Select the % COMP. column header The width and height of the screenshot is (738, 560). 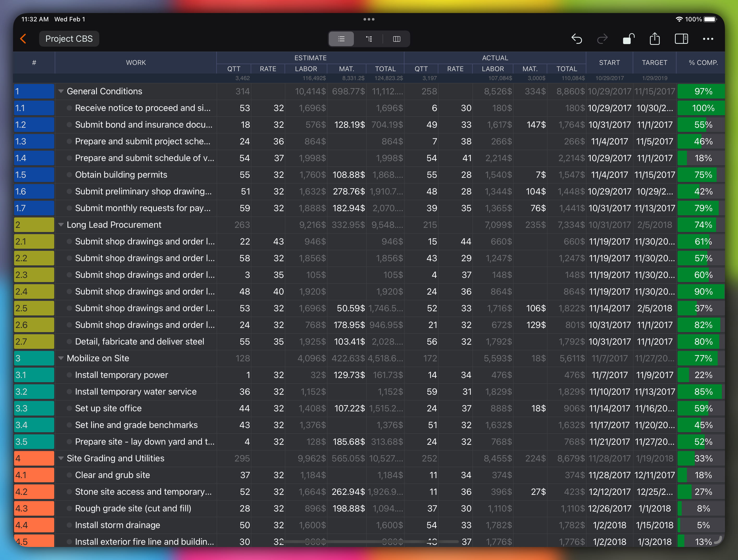(x=703, y=62)
